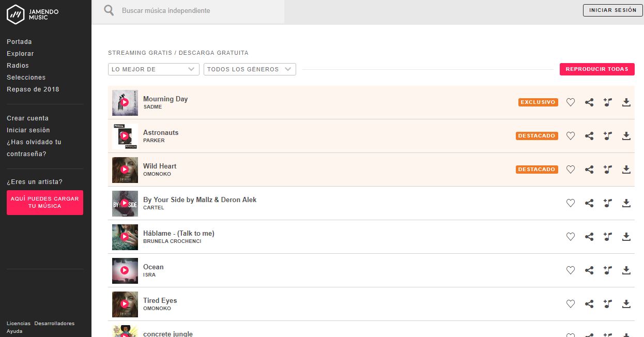Click AQUÍ PUEDES CARGAR TU MÚSICA button

45,203
